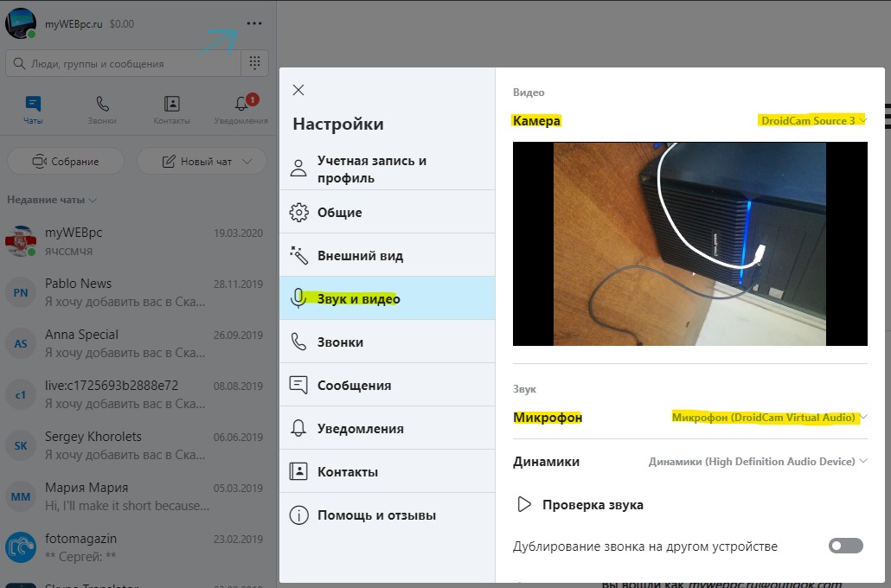Image resolution: width=891 pixels, height=588 pixels.
Task: Click the New chat (Новый чат) button
Action: [202, 162]
